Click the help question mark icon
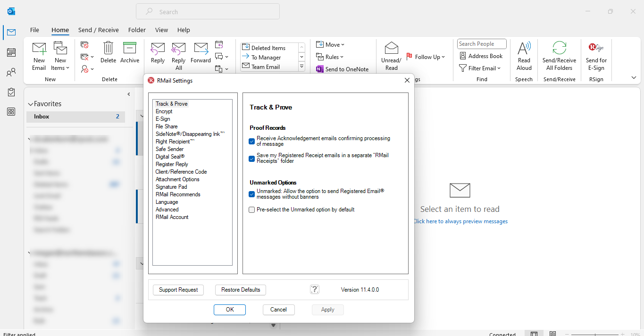The image size is (644, 336). (x=315, y=289)
